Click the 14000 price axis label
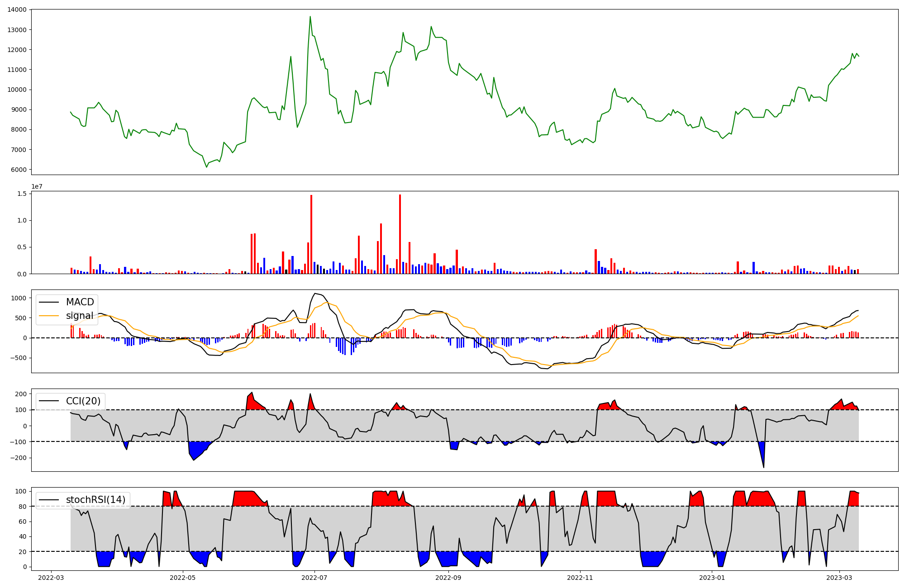This screenshot has width=905, height=588. pyautogui.click(x=17, y=9)
